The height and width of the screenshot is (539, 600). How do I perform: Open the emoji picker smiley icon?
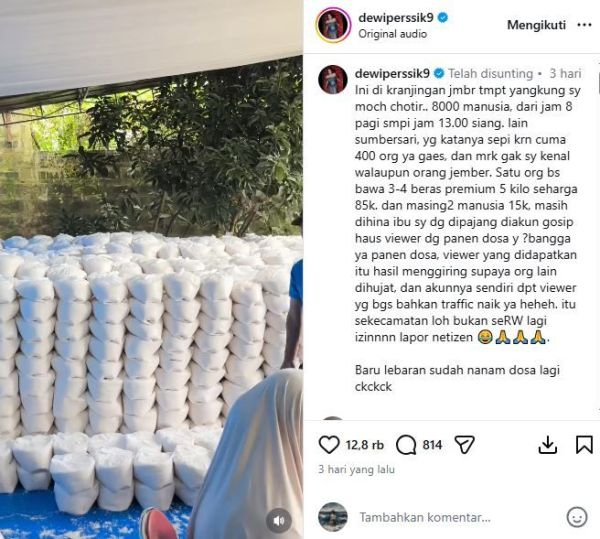(x=577, y=517)
